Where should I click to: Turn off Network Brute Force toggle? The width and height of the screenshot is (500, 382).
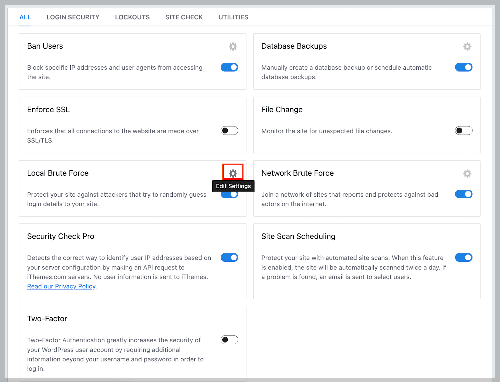click(x=464, y=194)
